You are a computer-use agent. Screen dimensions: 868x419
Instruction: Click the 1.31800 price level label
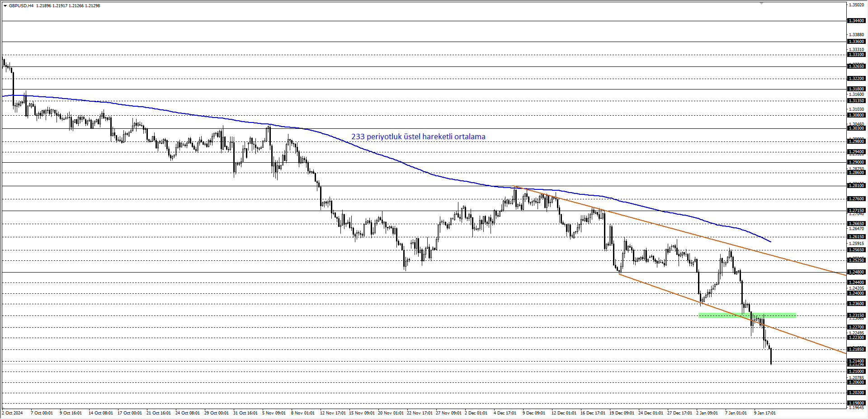click(x=856, y=89)
